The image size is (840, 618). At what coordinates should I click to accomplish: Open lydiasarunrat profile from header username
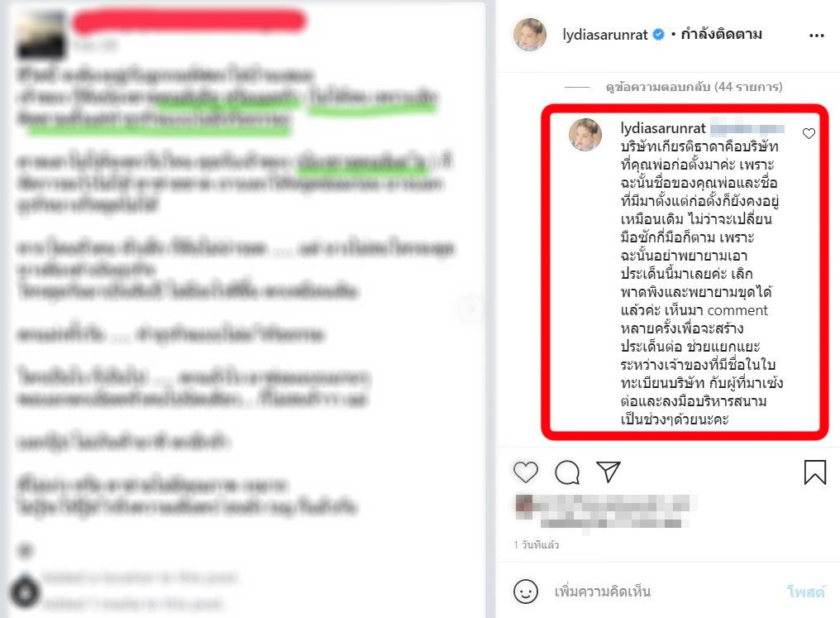click(605, 36)
